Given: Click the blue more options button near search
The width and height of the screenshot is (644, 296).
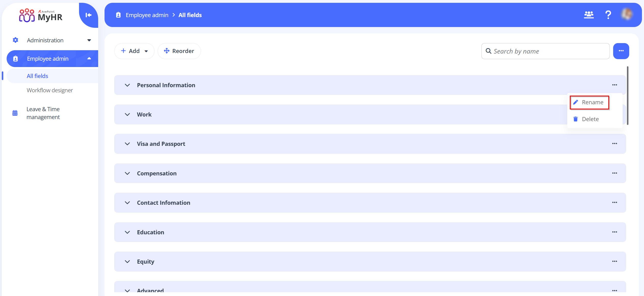Looking at the screenshot, I should [621, 51].
